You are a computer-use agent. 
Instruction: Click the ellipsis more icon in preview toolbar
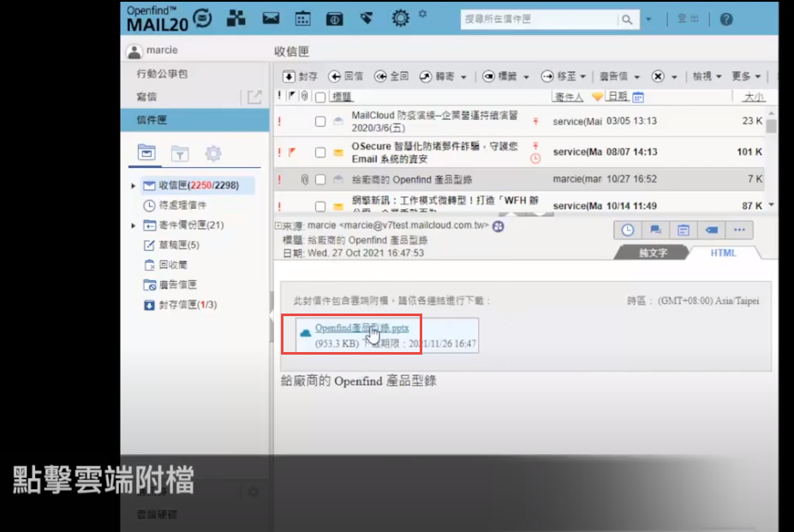(739, 230)
